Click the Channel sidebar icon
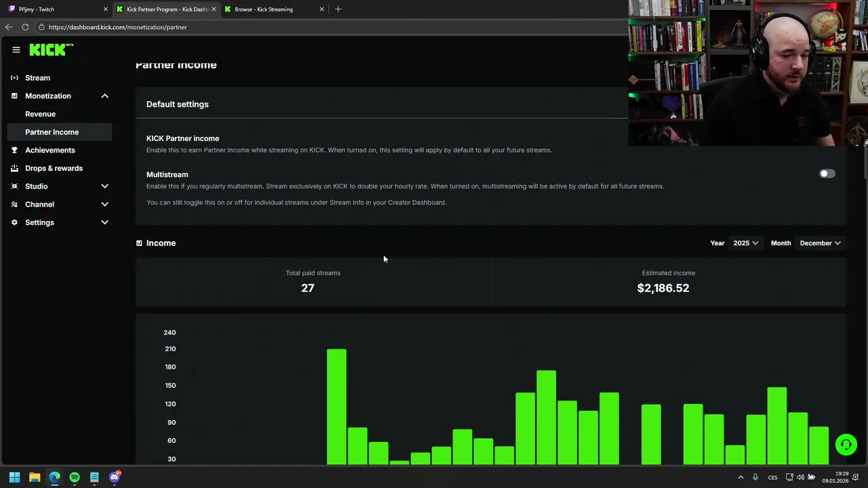868x488 pixels. [14, 205]
